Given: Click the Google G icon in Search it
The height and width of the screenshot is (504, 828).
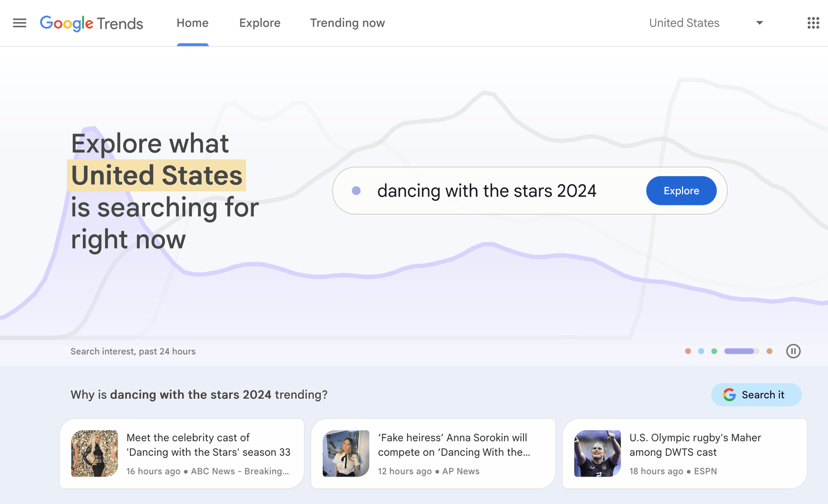Looking at the screenshot, I should pos(729,395).
